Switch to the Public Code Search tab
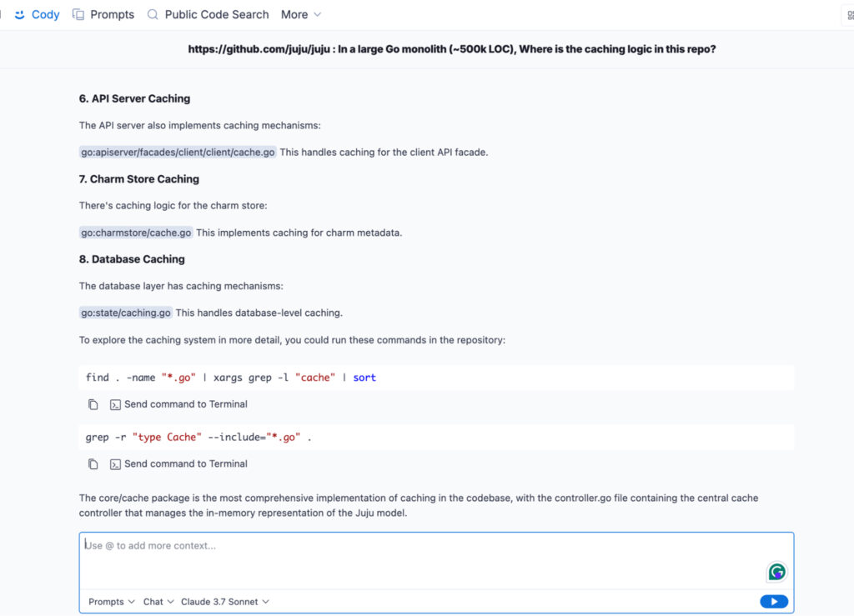Image resolution: width=854 pixels, height=616 pixels. 217,14
